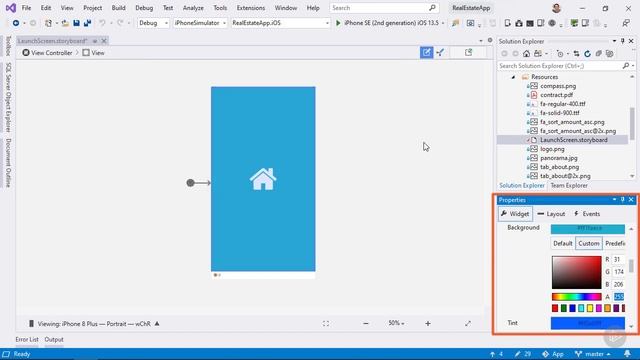Screen dimensions: 640x360
Task: Click the notifications bell in status bar
Action: click(627, 354)
